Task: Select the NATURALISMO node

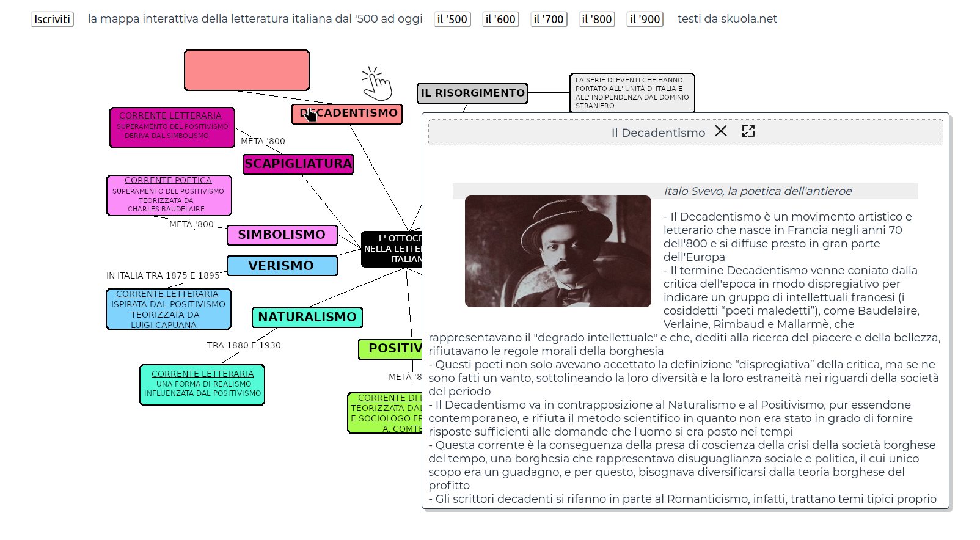Action: (x=307, y=317)
